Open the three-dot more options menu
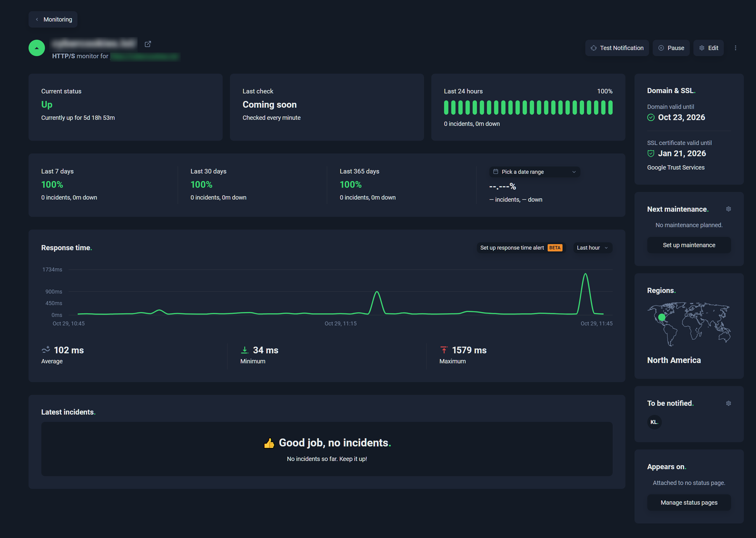Viewport: 756px width, 538px height. (735, 48)
